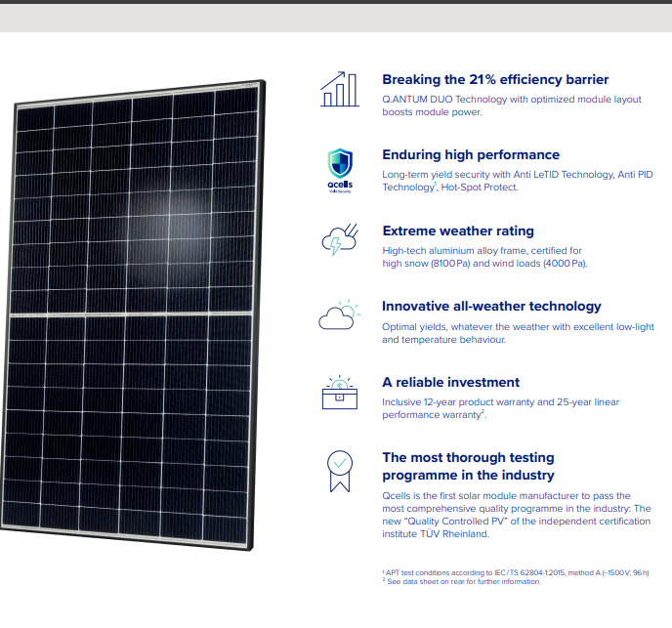Click text 'performance warranty' line
Image resolution: width=672 pixels, height=628 pixels.
click(x=434, y=414)
